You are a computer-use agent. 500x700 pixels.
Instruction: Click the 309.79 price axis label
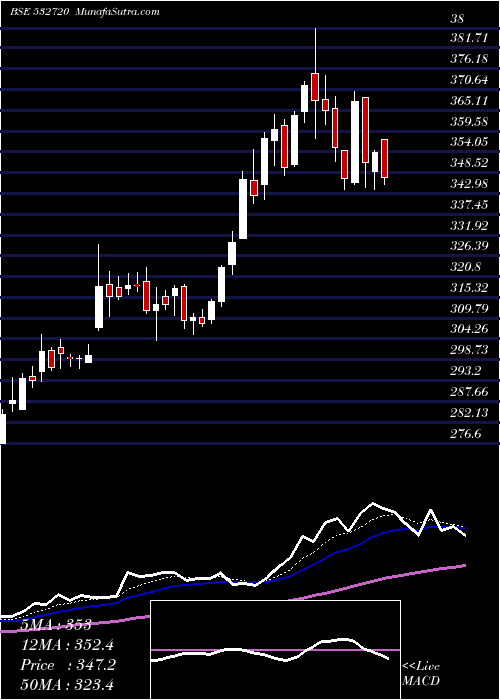(469, 308)
